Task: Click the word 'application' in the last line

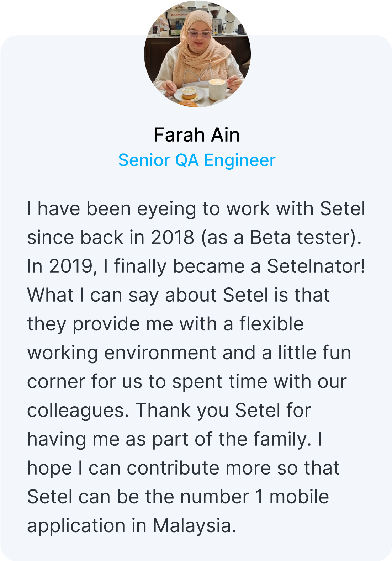Action: 76,526
